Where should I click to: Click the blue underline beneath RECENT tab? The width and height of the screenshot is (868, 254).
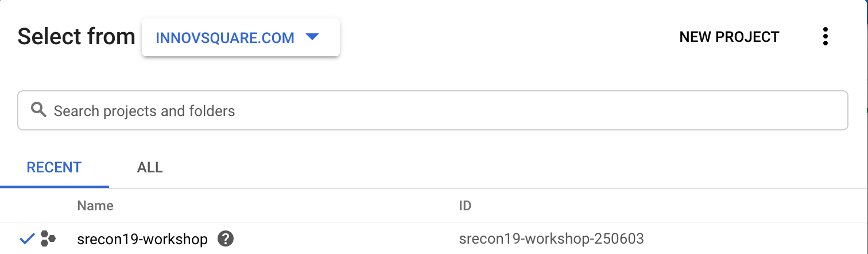[x=54, y=187]
